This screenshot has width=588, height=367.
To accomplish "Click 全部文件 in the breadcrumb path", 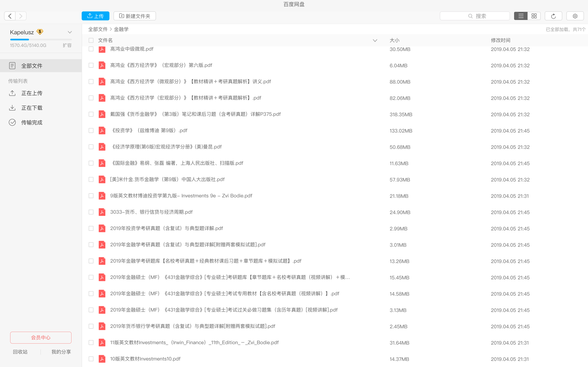I will tap(98, 29).
